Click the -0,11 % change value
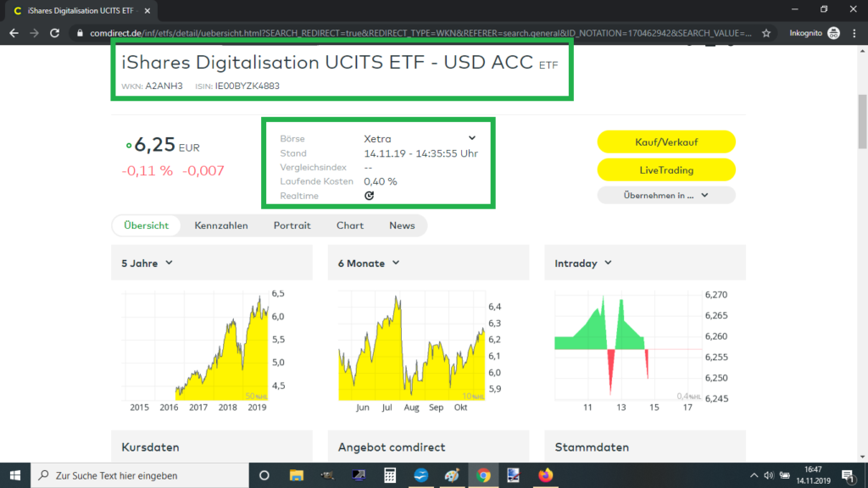Viewport: 868px width, 488px height. 147,170
